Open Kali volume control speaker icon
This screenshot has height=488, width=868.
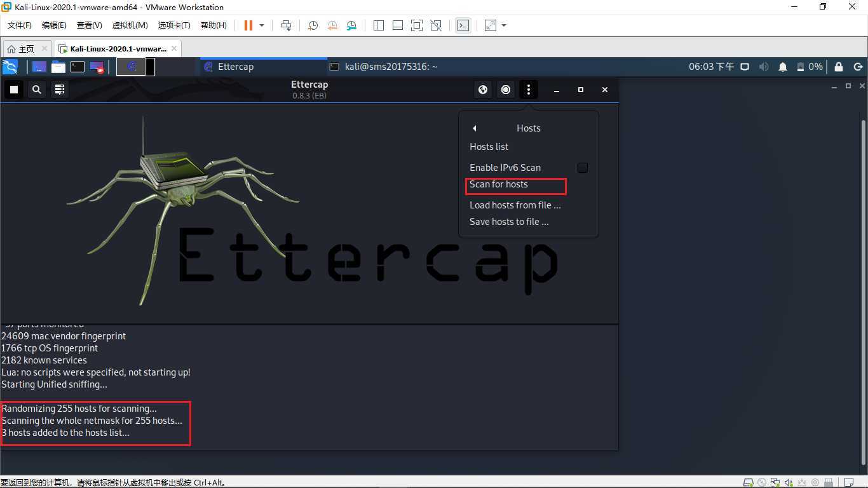pos(764,66)
